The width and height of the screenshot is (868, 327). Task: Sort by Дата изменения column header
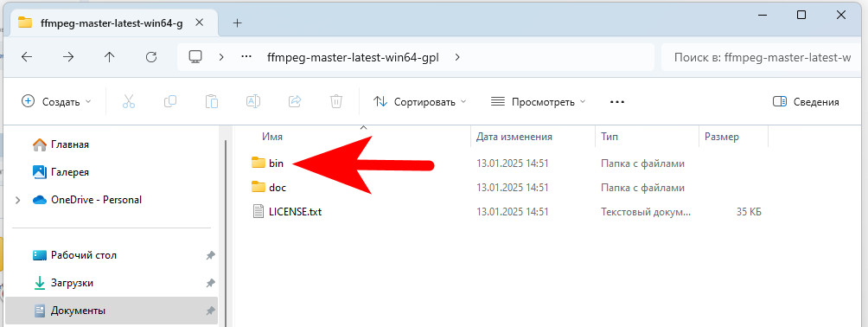pyautogui.click(x=514, y=137)
